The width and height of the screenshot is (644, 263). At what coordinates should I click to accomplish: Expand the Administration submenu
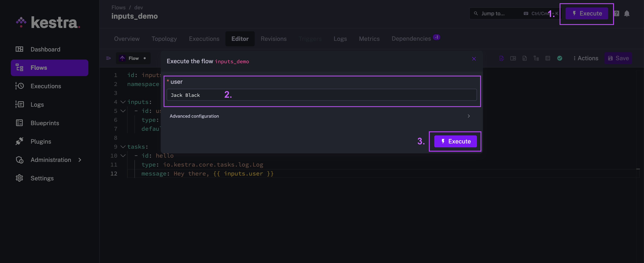80,160
